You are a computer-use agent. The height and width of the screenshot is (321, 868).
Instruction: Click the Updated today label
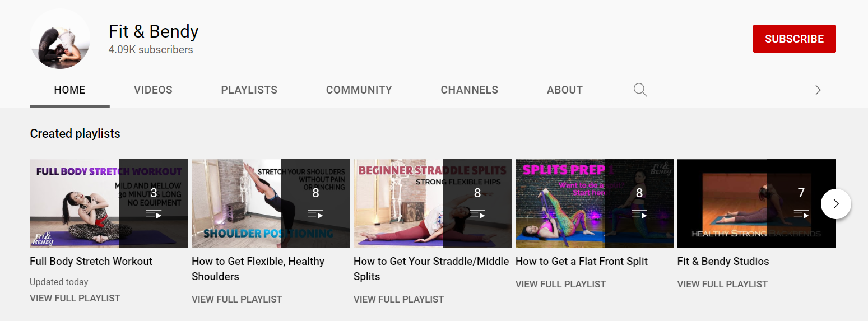[59, 282]
